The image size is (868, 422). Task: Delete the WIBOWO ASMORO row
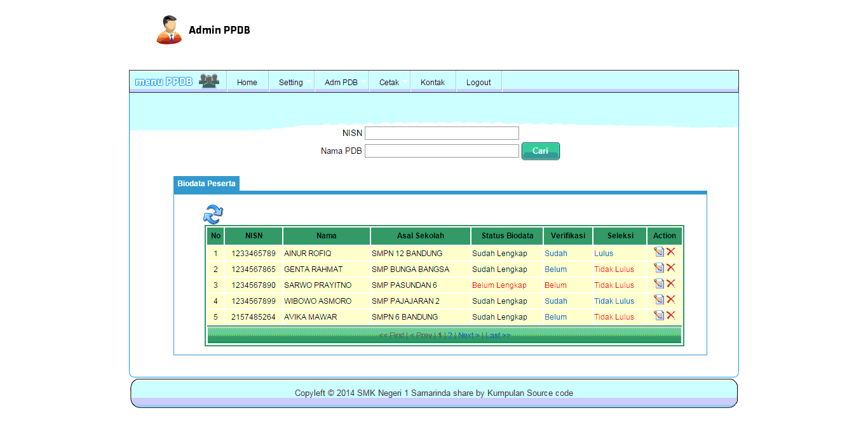[670, 299]
